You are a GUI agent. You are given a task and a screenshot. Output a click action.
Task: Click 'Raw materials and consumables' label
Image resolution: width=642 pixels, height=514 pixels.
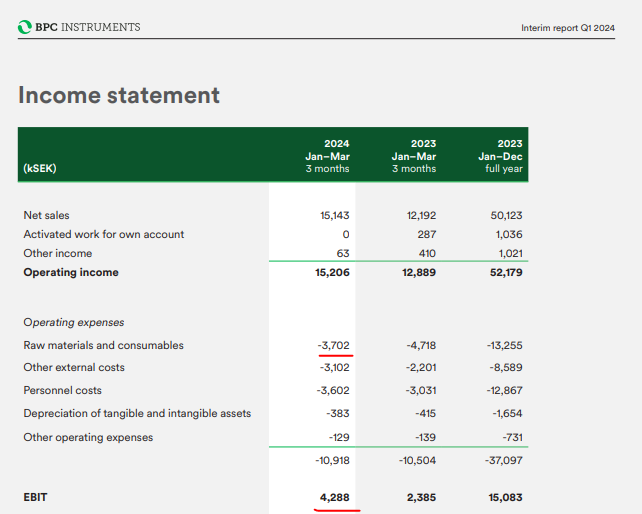coord(104,345)
